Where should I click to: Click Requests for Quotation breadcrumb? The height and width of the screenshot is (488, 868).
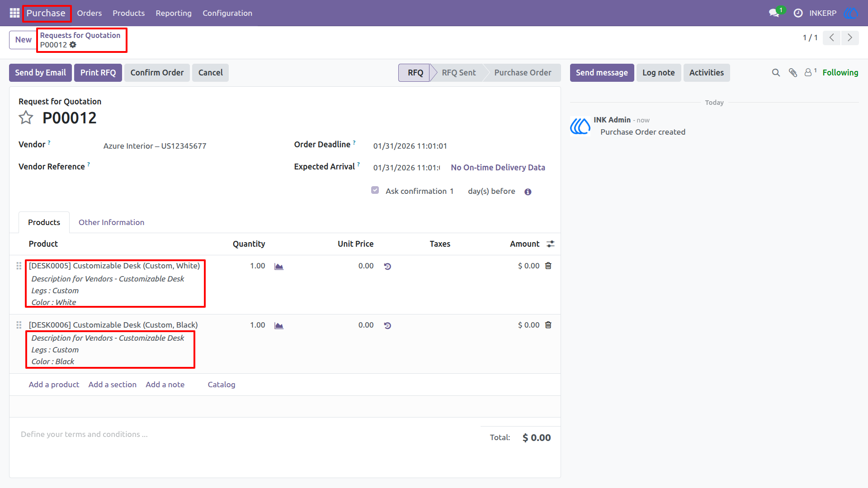(80, 35)
